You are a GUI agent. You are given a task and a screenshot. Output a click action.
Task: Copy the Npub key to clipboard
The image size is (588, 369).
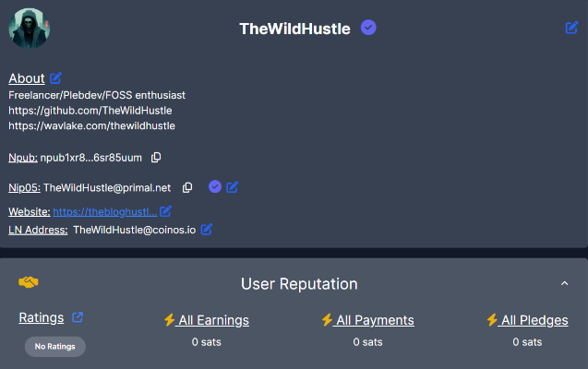pyautogui.click(x=156, y=158)
